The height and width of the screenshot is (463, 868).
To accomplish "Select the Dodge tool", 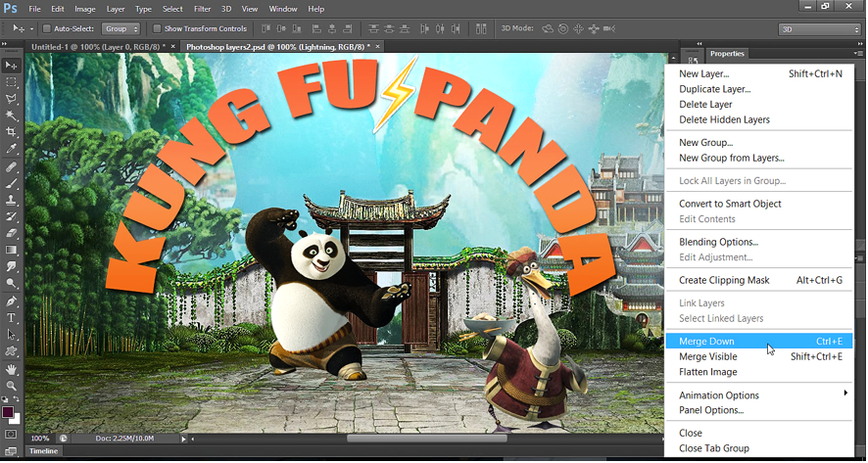I will pos(11,283).
